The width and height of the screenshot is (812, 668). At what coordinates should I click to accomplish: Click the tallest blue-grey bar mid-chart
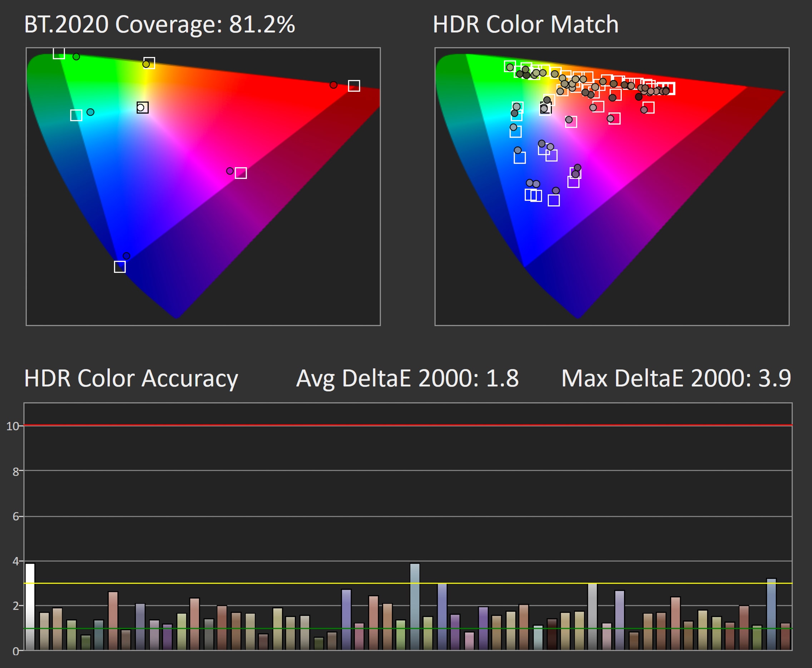(415, 607)
